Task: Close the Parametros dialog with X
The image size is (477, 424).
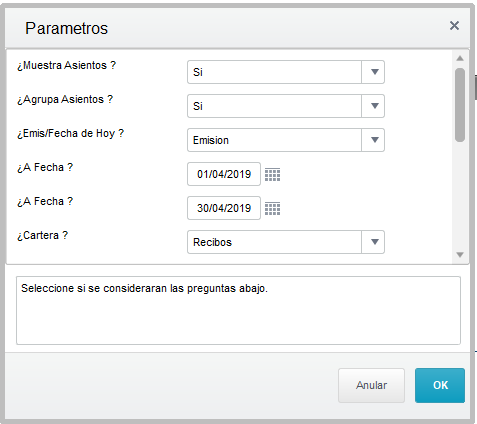Action: tap(454, 26)
